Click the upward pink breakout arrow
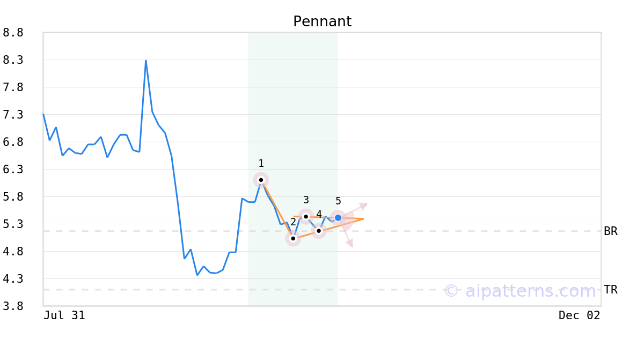Image resolution: width=644 pixels, height=338 pixels. (363, 205)
